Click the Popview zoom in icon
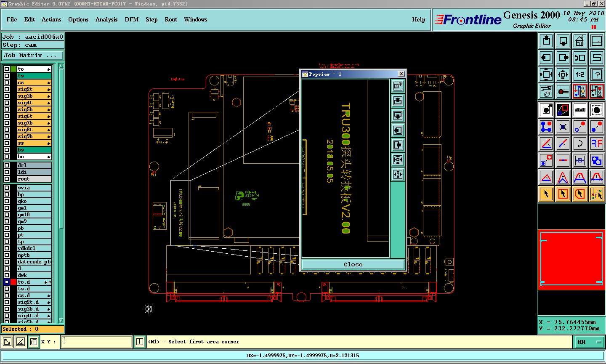Image resolution: width=606 pixels, height=364 pixels. pyautogui.click(x=398, y=160)
